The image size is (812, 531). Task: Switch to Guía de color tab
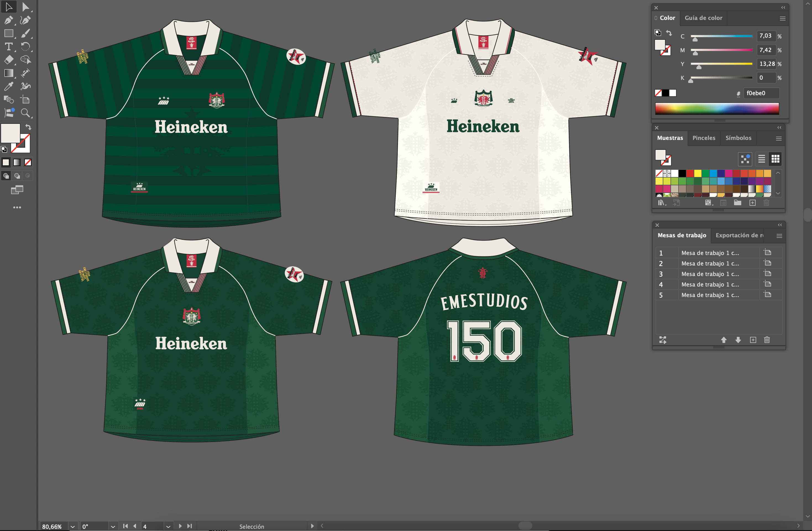(x=703, y=18)
